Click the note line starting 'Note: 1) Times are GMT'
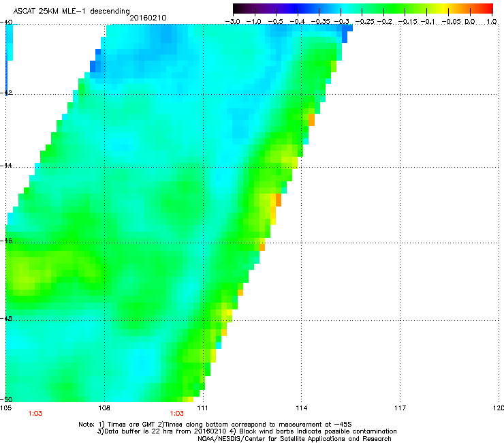This screenshot has width=504, height=443. click(x=215, y=425)
